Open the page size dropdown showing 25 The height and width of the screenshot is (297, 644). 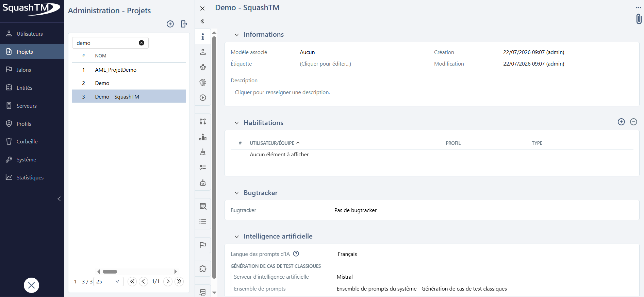(108, 281)
